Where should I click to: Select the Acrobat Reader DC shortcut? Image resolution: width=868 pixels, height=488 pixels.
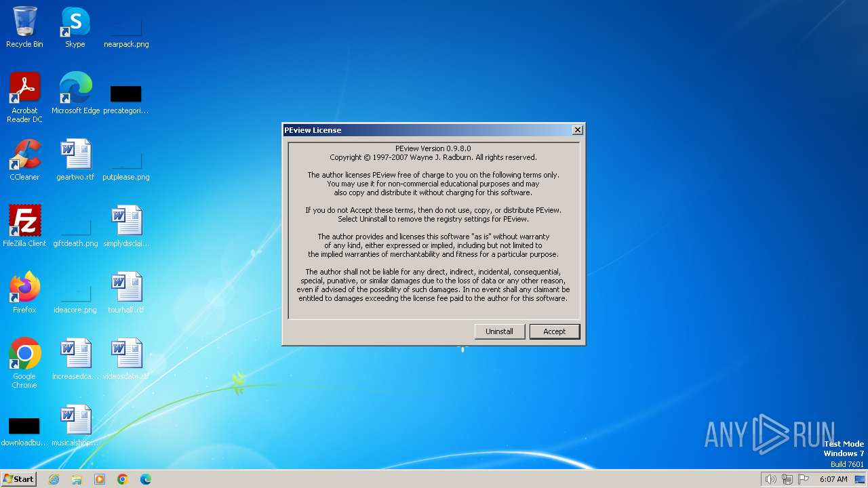[24, 98]
